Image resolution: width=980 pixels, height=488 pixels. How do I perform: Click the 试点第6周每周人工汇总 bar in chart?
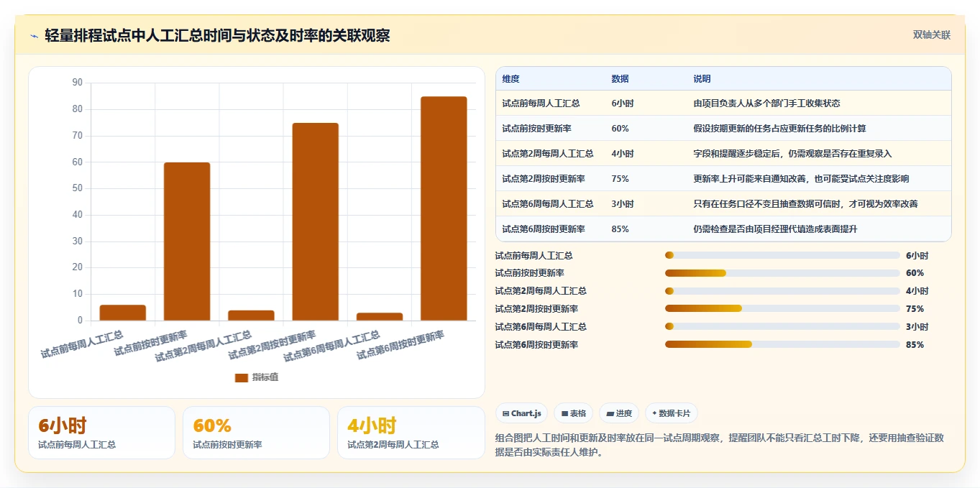pyautogui.click(x=380, y=317)
